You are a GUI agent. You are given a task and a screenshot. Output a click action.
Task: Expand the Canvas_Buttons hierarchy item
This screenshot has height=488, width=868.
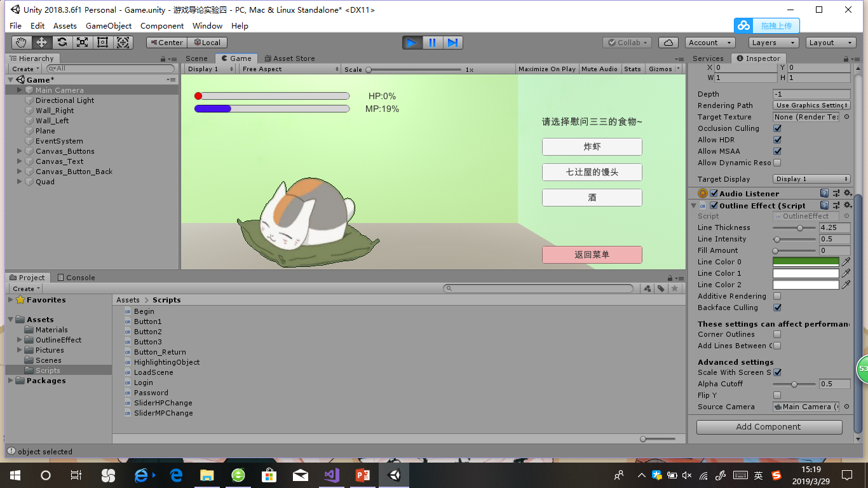click(x=20, y=151)
